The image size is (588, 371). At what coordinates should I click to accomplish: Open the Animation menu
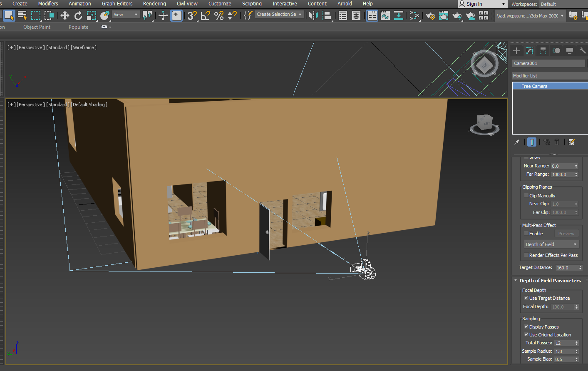point(80,4)
